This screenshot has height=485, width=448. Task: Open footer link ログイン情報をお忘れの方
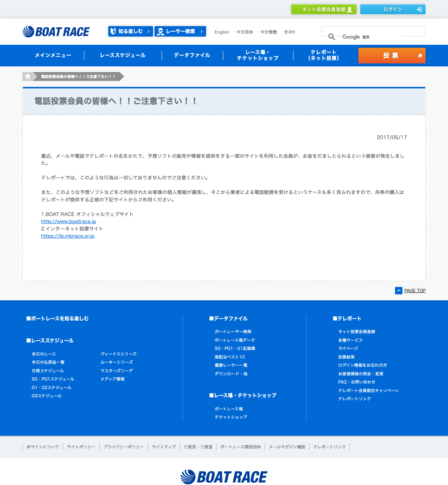click(x=363, y=365)
